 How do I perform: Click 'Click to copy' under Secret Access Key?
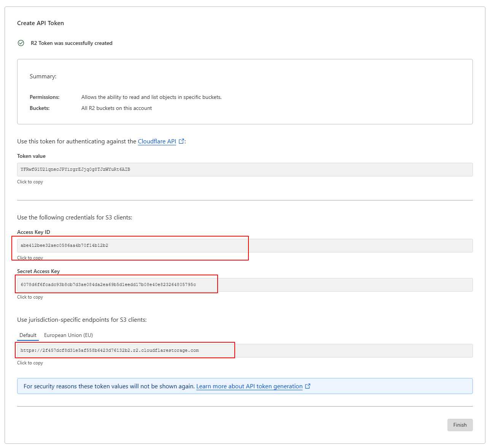point(30,297)
